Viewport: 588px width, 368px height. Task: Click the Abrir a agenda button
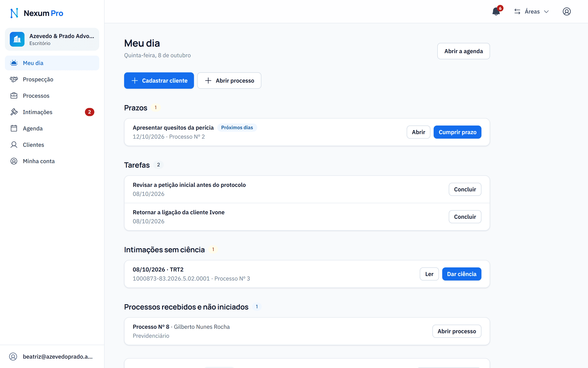click(463, 51)
